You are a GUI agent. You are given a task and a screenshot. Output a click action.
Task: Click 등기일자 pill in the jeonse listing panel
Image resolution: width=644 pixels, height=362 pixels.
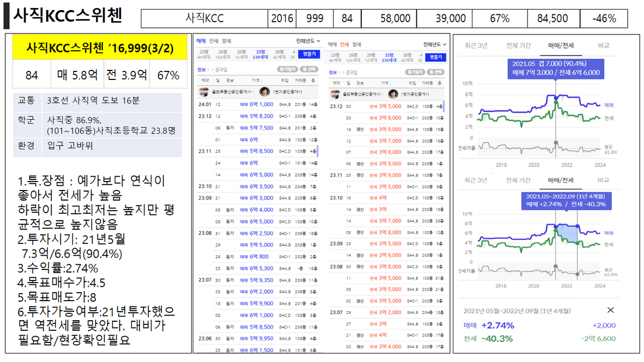pos(414,72)
